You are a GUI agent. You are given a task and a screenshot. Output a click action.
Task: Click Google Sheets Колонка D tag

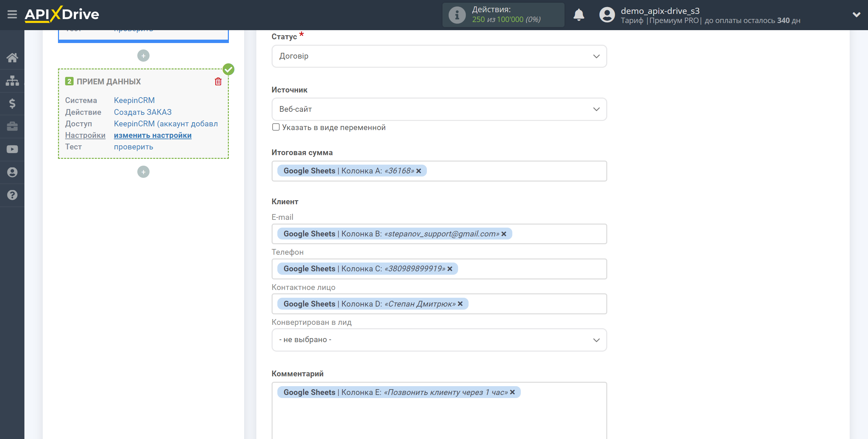click(373, 304)
